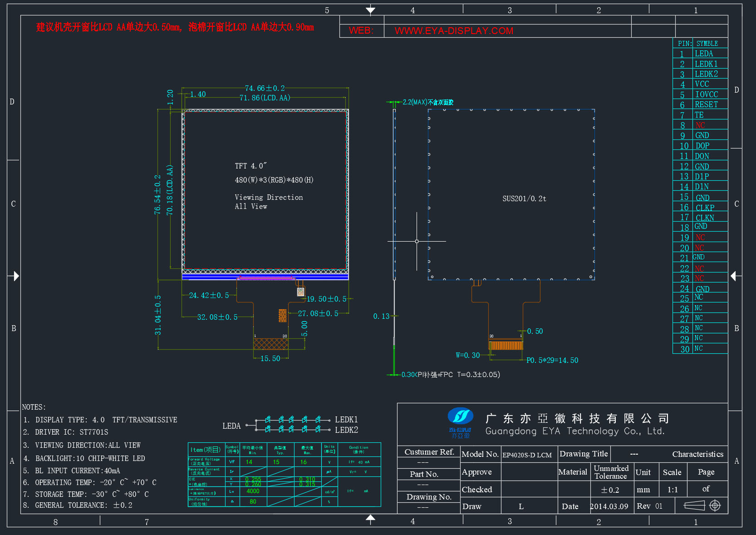Image resolution: width=756 pixels, height=535 pixels.
Task: Click the 1:1 scale value
Action: pyautogui.click(x=673, y=490)
